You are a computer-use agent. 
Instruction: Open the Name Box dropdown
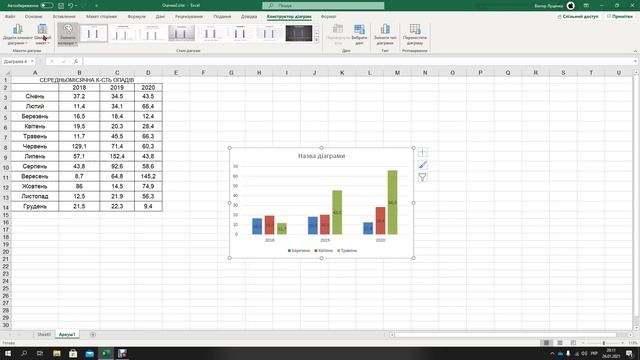pos(32,61)
